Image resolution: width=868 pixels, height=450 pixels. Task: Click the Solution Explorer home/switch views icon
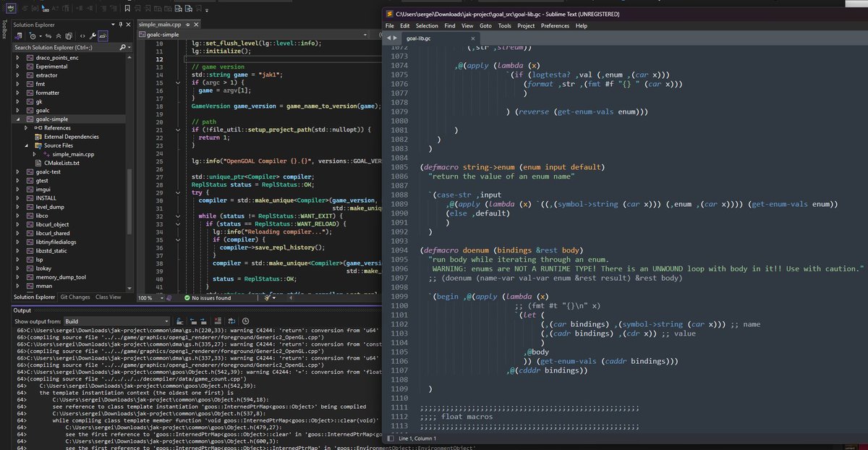point(18,36)
